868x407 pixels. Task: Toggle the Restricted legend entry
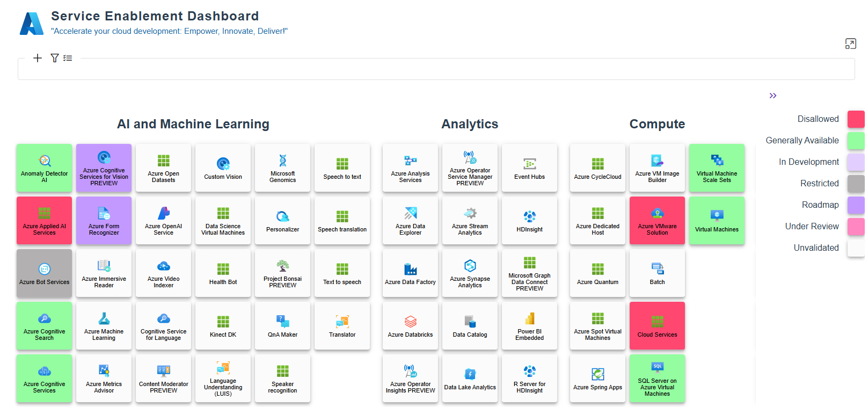tap(819, 184)
